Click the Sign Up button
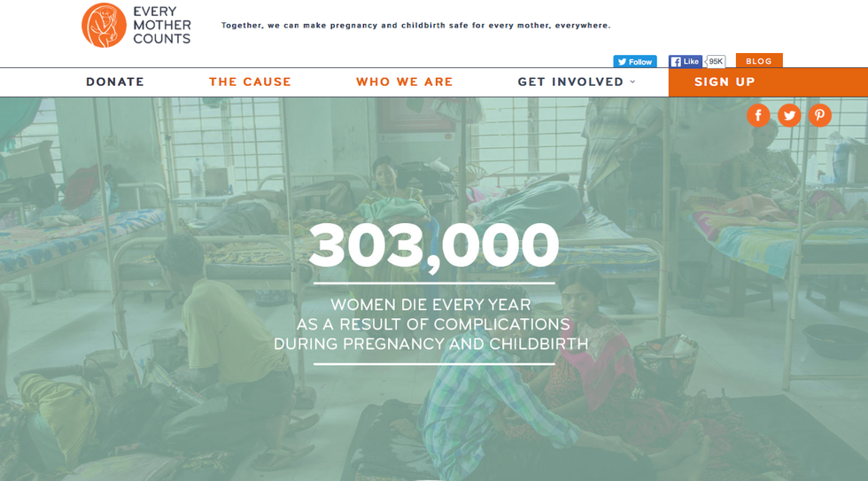The height and width of the screenshot is (481, 868). pos(725,82)
